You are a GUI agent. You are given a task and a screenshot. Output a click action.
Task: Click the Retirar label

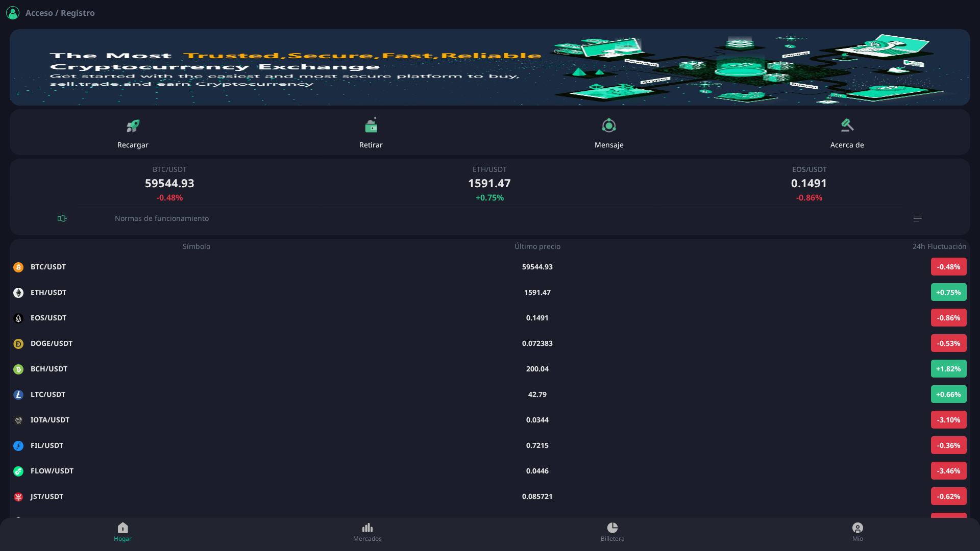371,145
